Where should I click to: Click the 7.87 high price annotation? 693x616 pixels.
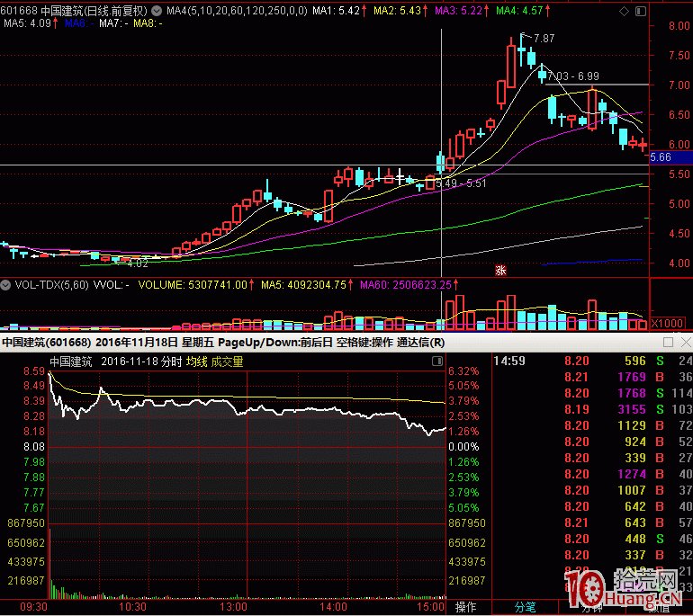(544, 39)
